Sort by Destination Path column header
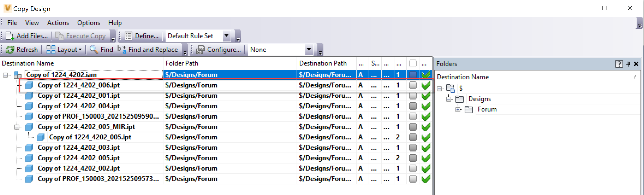 coord(327,63)
